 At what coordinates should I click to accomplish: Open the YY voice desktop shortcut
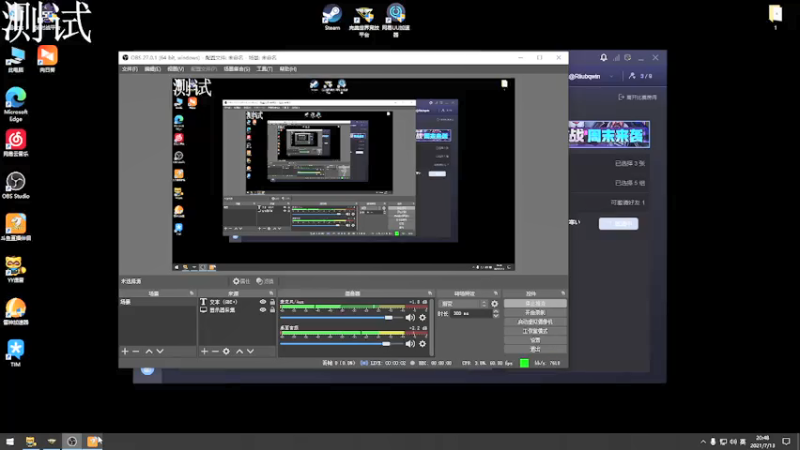point(15,269)
